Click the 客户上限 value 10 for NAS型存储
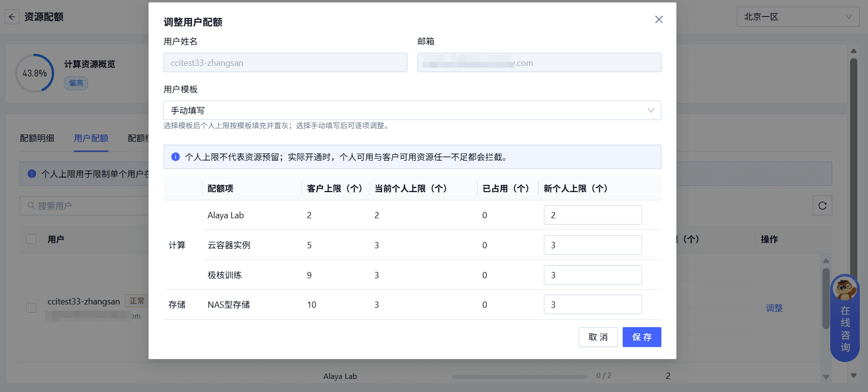Screen dimensions: 868x392 (x=312, y=305)
